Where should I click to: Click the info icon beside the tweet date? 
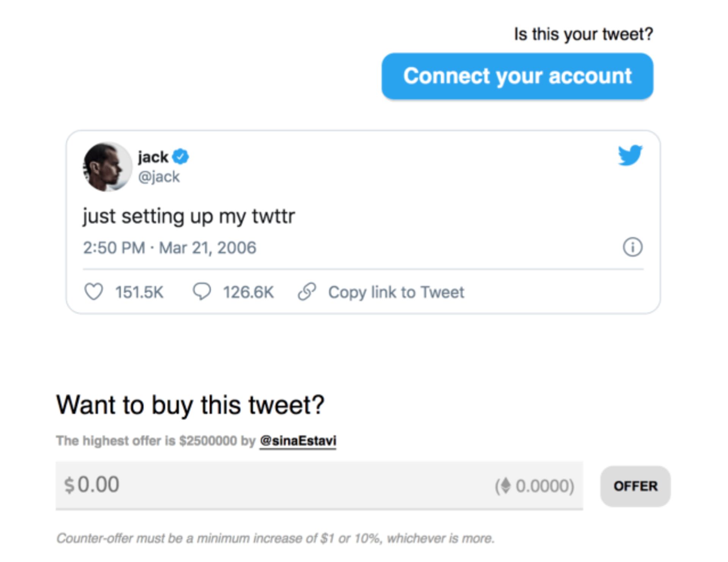click(632, 247)
